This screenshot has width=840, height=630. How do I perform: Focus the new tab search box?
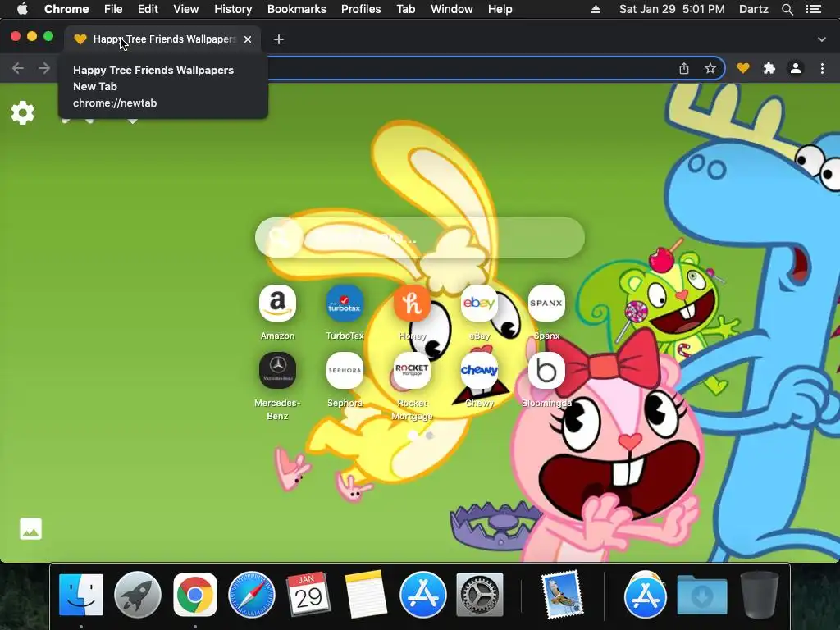(420, 237)
